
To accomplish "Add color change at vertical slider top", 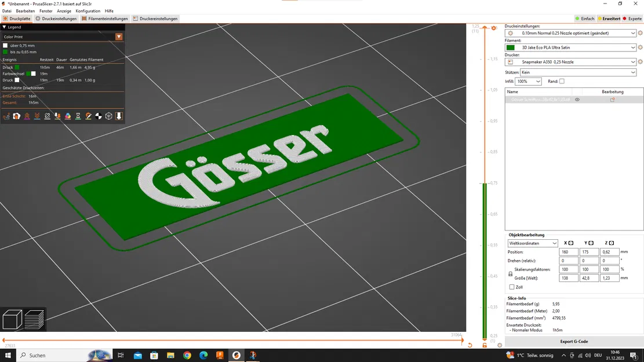I will pyautogui.click(x=494, y=28).
